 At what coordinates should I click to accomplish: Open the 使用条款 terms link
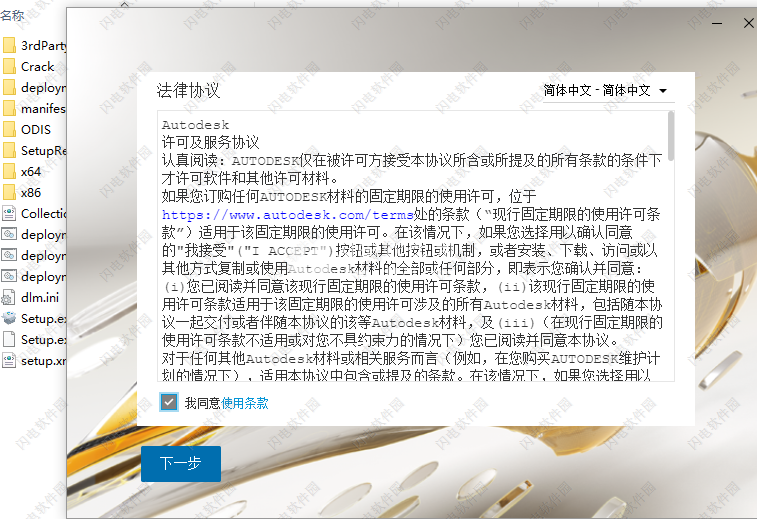(x=245, y=403)
